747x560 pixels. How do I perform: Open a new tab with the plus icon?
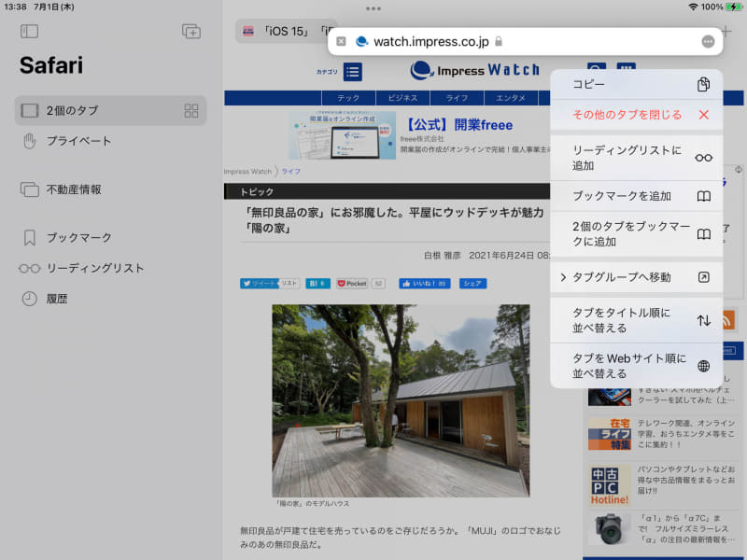(190, 31)
